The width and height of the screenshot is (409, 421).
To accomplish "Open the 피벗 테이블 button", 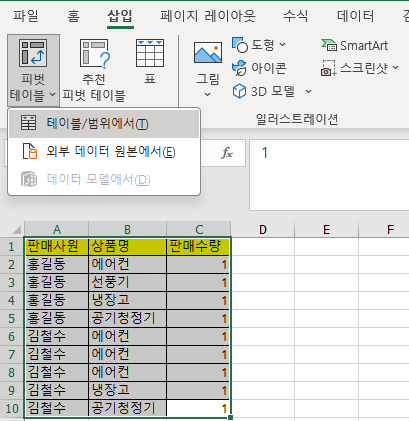I will [x=33, y=70].
